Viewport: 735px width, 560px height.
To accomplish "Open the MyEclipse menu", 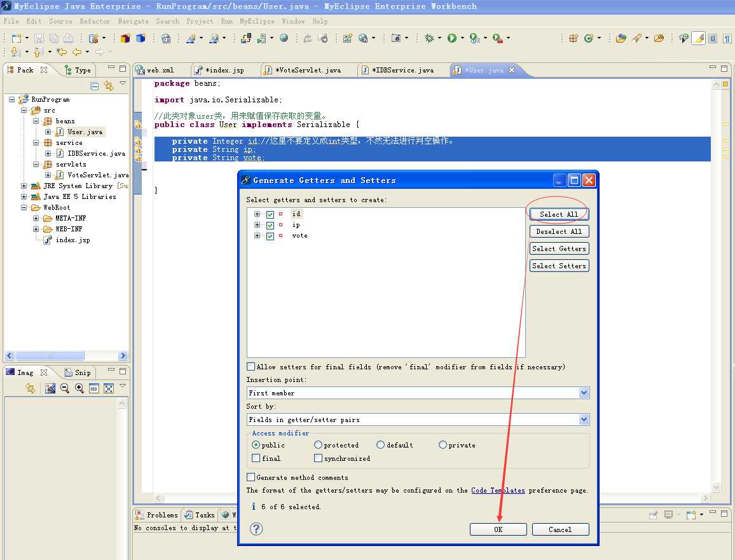I will pos(257,21).
